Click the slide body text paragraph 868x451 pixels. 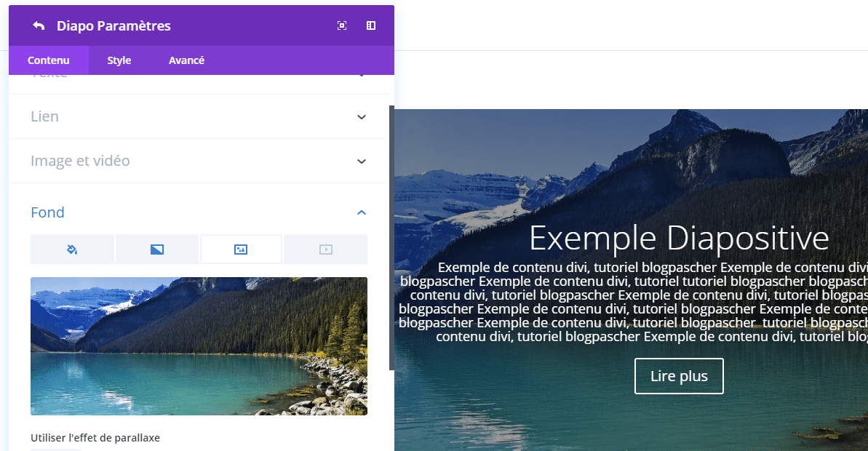point(633,302)
